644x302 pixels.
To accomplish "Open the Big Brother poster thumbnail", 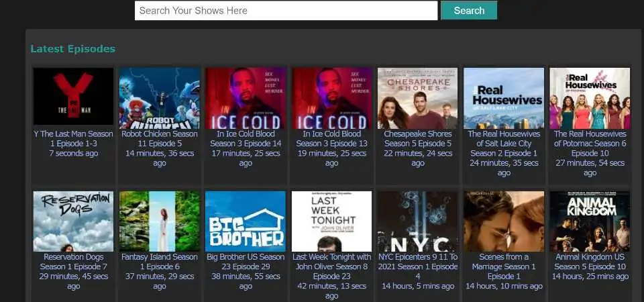I will tap(246, 221).
